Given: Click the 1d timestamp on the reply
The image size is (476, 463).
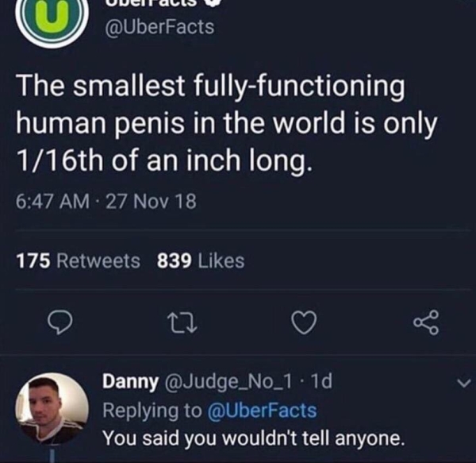Looking at the screenshot, I should point(323,383).
